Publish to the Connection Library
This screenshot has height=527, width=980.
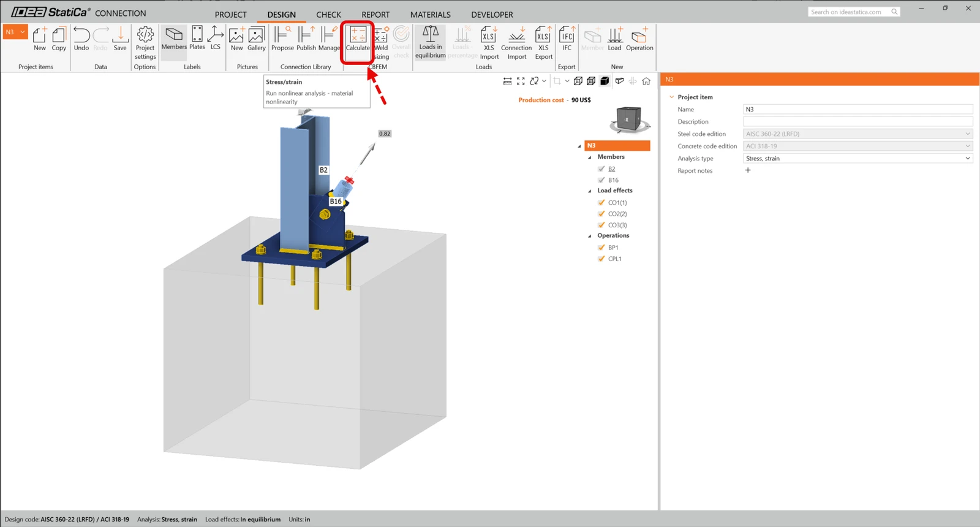[306, 39]
